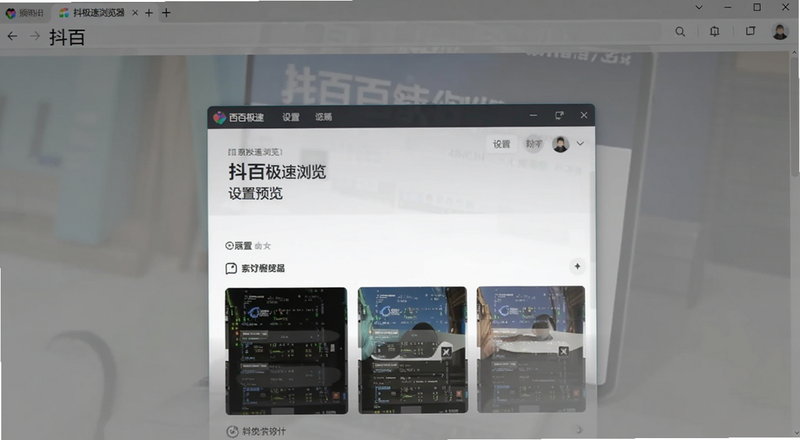Open search via the magnifier icon

[x=680, y=32]
